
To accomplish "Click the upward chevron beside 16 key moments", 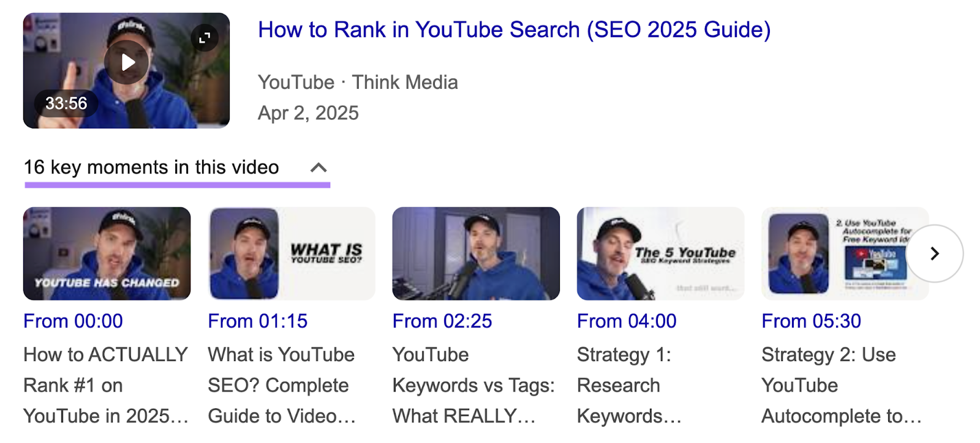I will click(x=318, y=166).
